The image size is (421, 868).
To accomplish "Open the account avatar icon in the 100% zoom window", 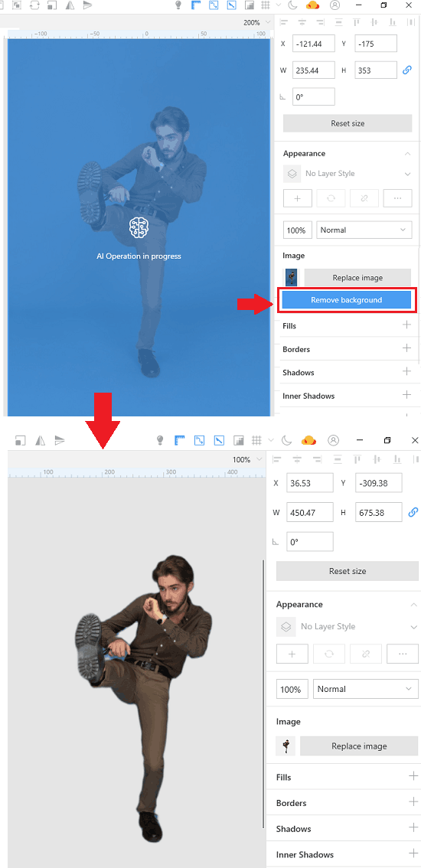I will [334, 440].
